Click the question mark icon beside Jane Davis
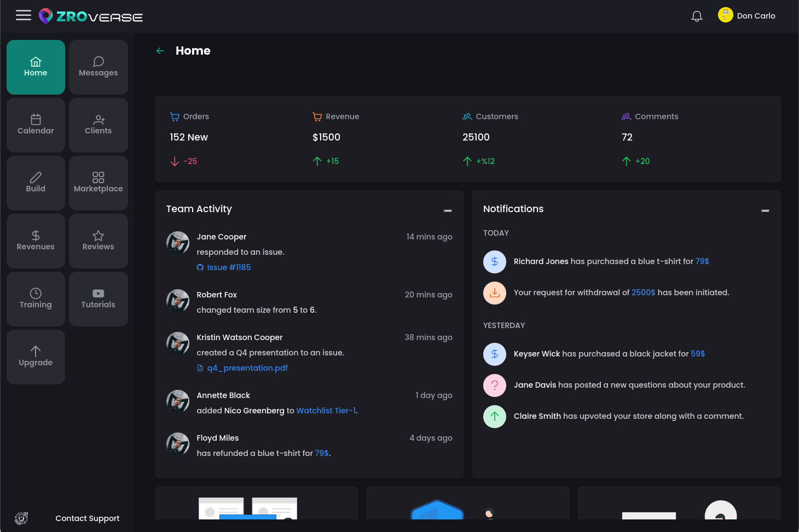Image resolution: width=799 pixels, height=532 pixels. point(495,385)
